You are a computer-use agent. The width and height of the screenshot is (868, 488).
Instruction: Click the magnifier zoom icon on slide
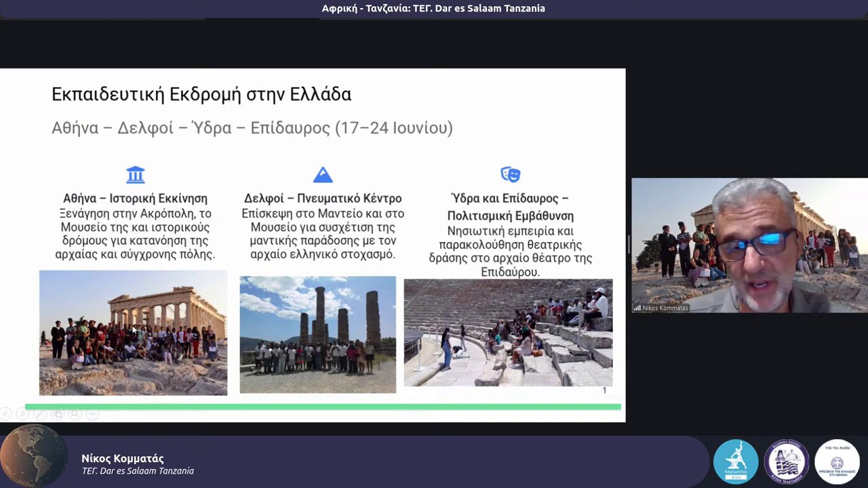76,413
